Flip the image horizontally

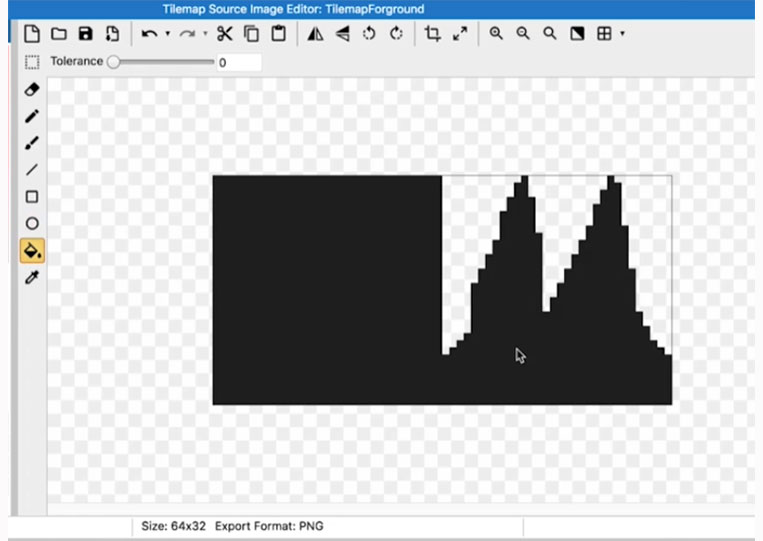tap(315, 34)
